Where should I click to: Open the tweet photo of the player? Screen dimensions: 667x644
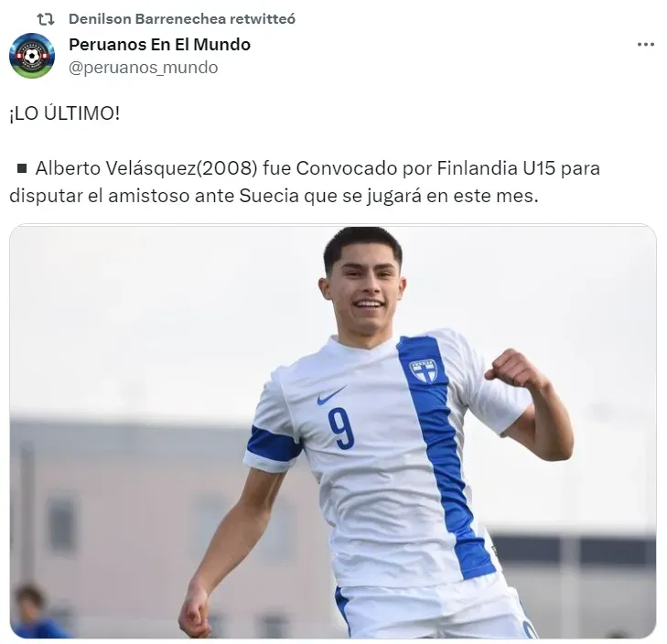[333, 431]
